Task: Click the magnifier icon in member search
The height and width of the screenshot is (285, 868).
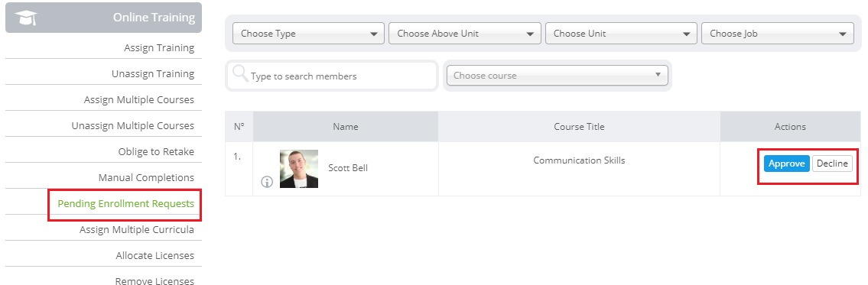Action: click(x=239, y=73)
